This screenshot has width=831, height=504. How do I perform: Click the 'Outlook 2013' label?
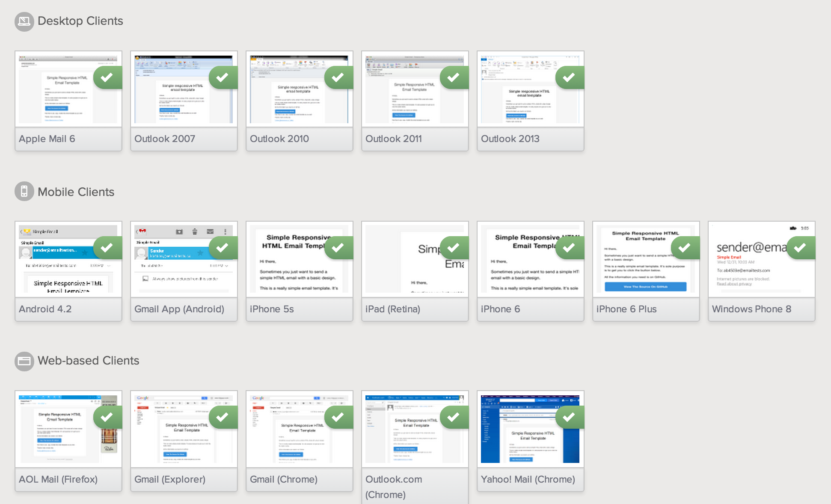[x=510, y=139]
